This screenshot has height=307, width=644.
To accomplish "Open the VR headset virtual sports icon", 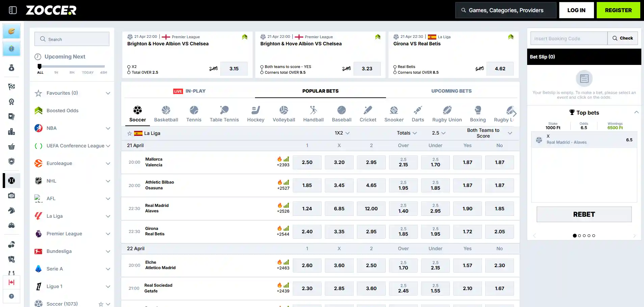I will [11, 225].
